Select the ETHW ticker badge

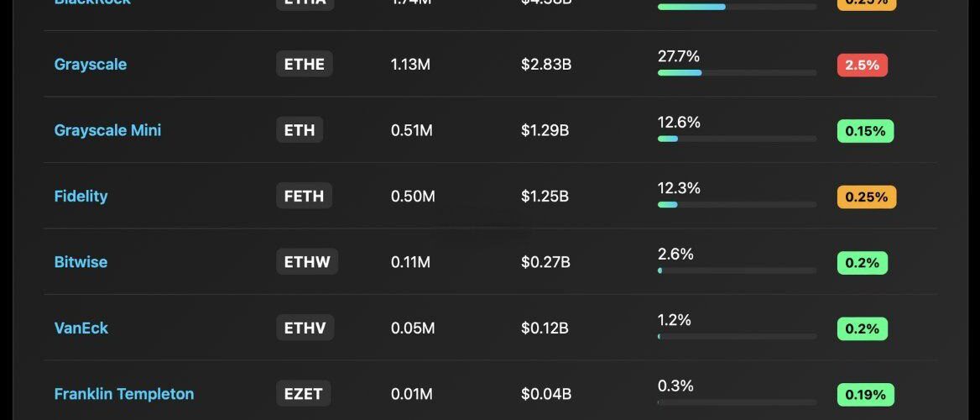pos(307,262)
